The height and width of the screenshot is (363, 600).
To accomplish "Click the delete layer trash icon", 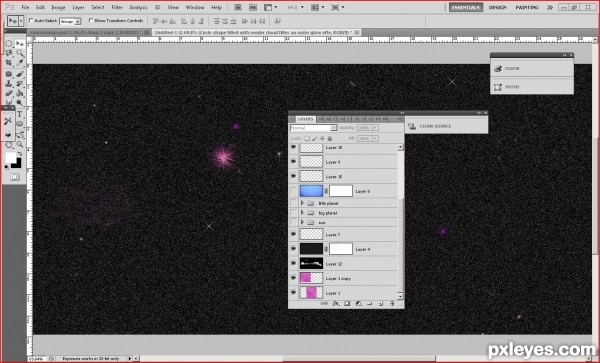I will click(392, 304).
